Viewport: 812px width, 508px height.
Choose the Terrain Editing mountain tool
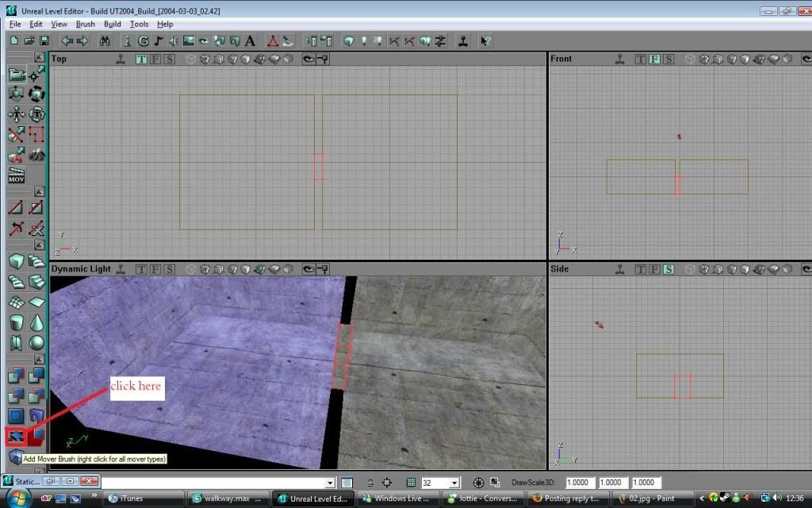pyautogui.click(x=36, y=155)
